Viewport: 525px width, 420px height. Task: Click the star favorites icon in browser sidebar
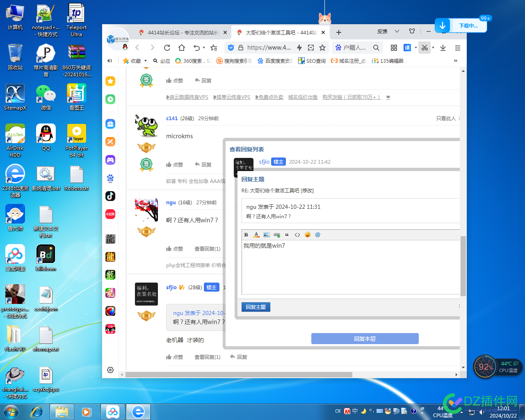[110, 81]
